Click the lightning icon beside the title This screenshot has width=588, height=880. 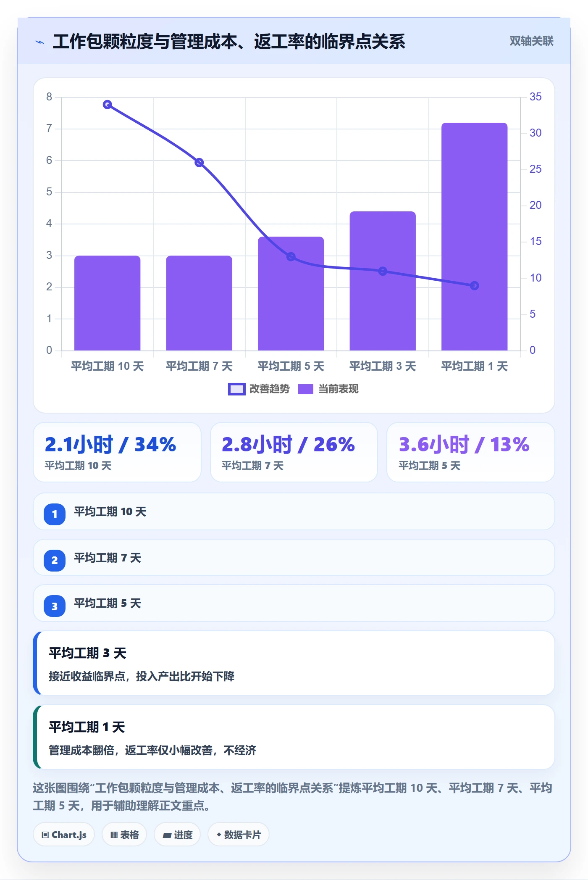(x=40, y=42)
